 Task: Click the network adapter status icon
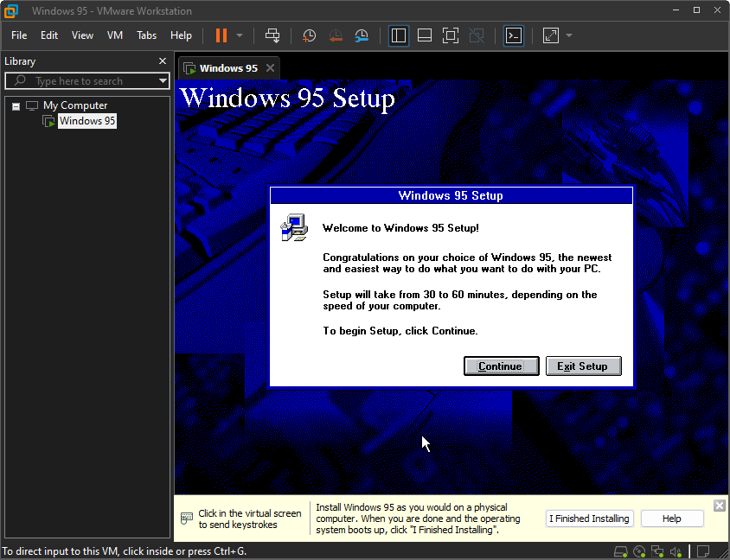(656, 551)
